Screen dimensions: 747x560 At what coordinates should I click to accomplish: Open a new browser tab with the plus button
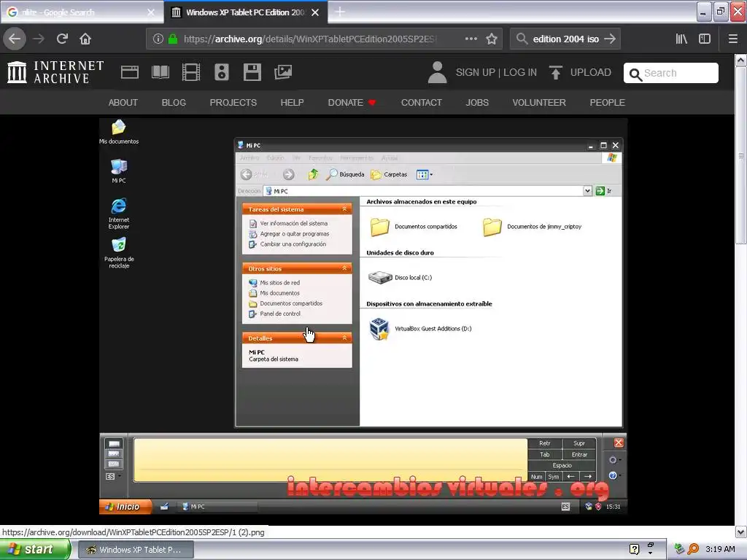tap(340, 12)
